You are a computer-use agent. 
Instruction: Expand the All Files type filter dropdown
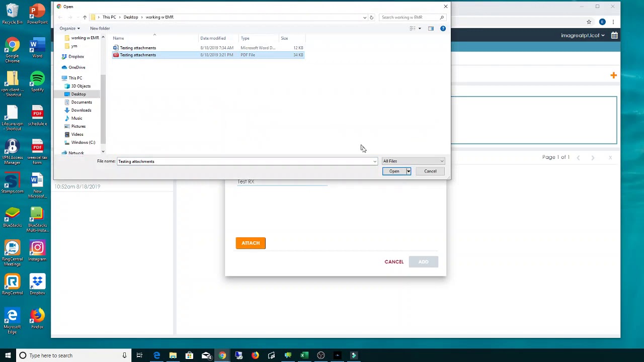413,161
